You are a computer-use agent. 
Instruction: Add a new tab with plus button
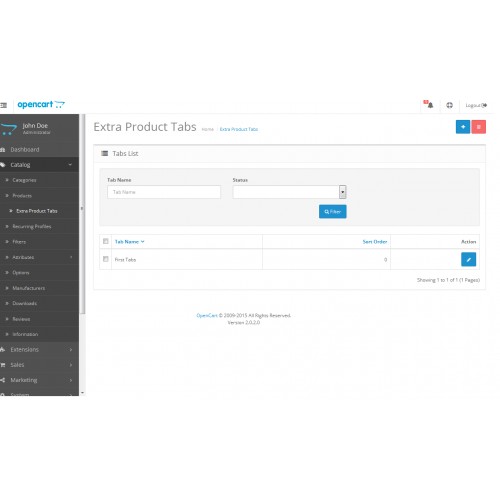click(463, 127)
